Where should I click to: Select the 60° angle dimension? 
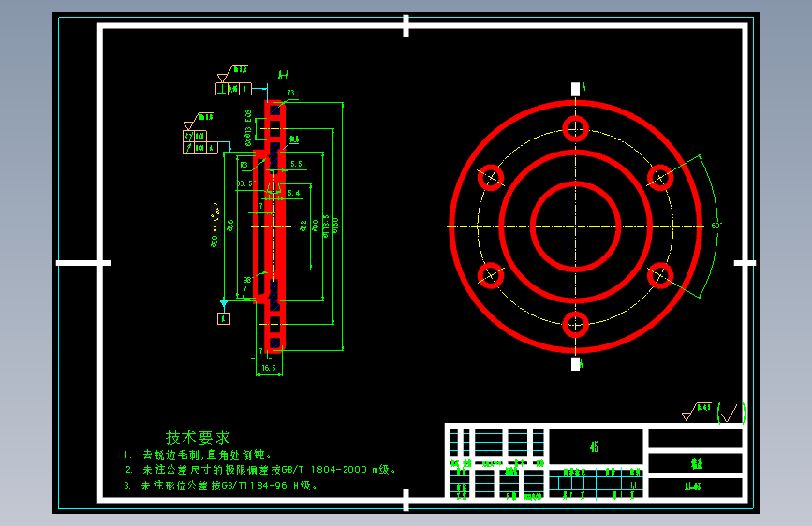[x=716, y=226]
